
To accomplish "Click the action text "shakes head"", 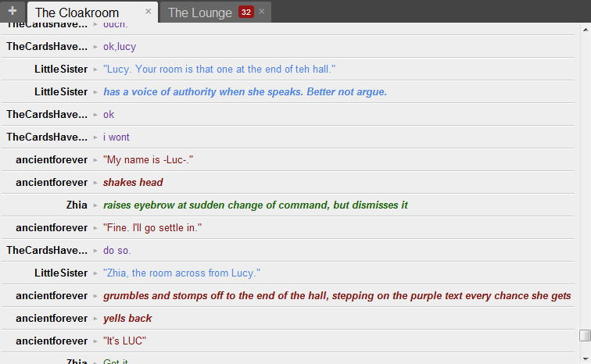I will [133, 182].
